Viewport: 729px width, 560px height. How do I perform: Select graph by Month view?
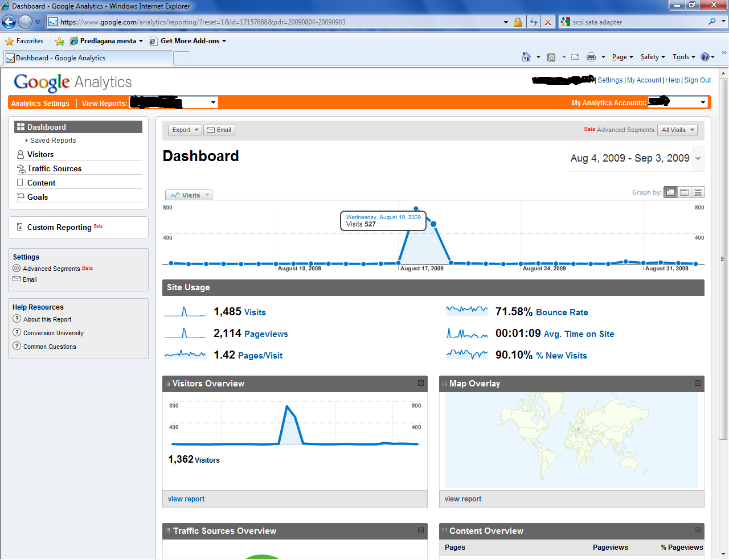698,192
